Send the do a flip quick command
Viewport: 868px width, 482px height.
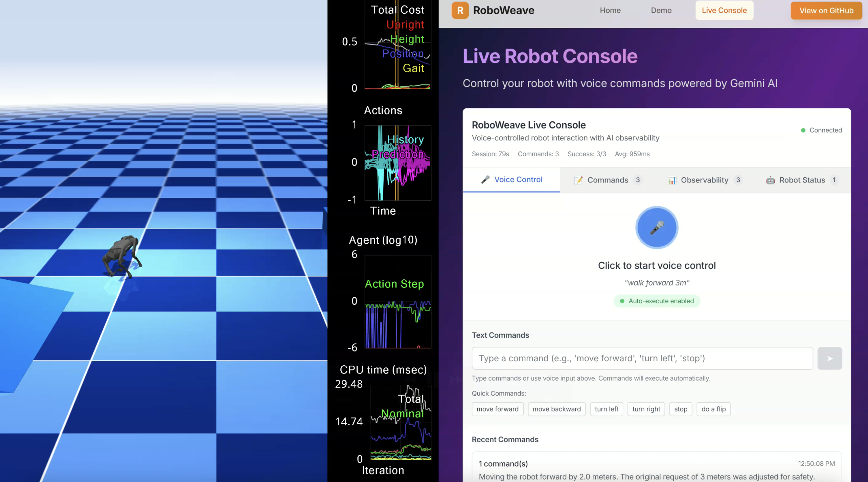(713, 409)
